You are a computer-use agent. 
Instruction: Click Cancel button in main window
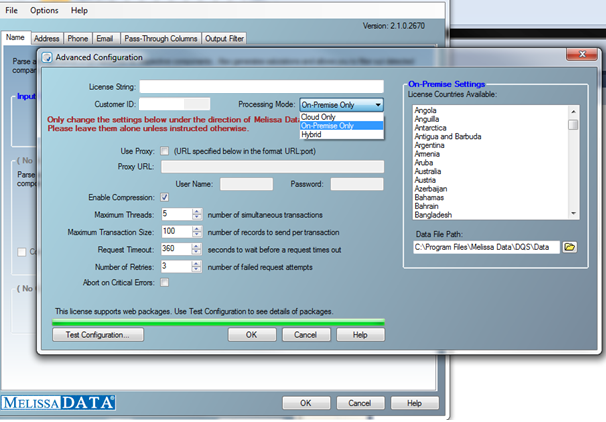coord(360,403)
